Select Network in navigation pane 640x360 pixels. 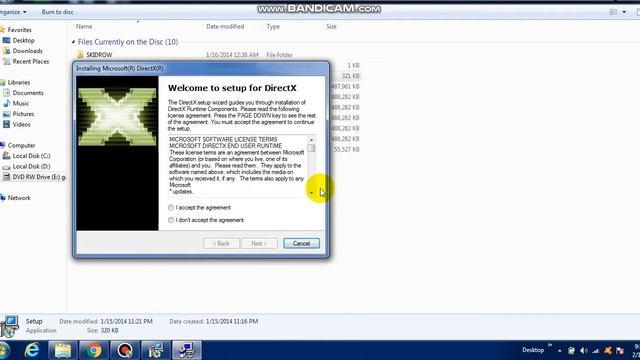click(x=19, y=198)
